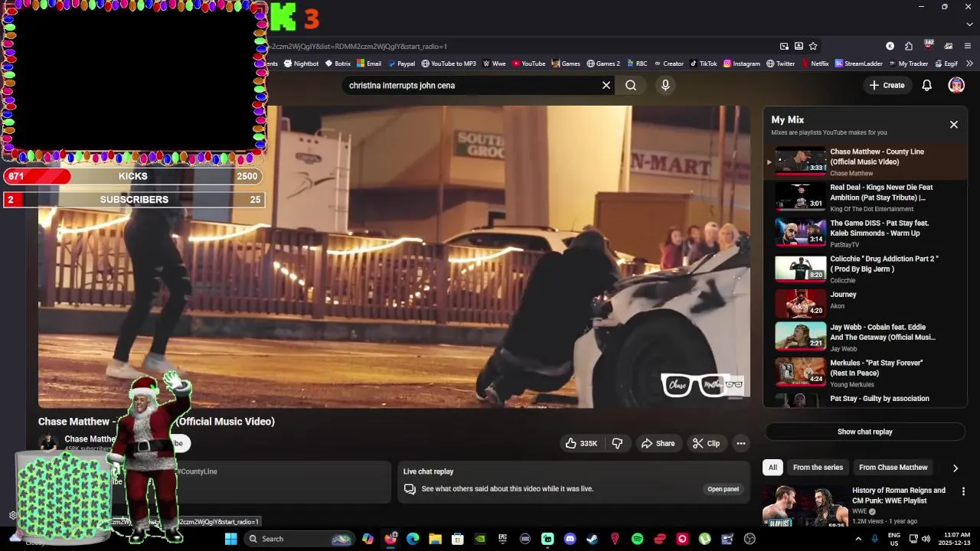980x551 pixels.
Task: Open options for WWE Playlist video
Action: tap(963, 491)
